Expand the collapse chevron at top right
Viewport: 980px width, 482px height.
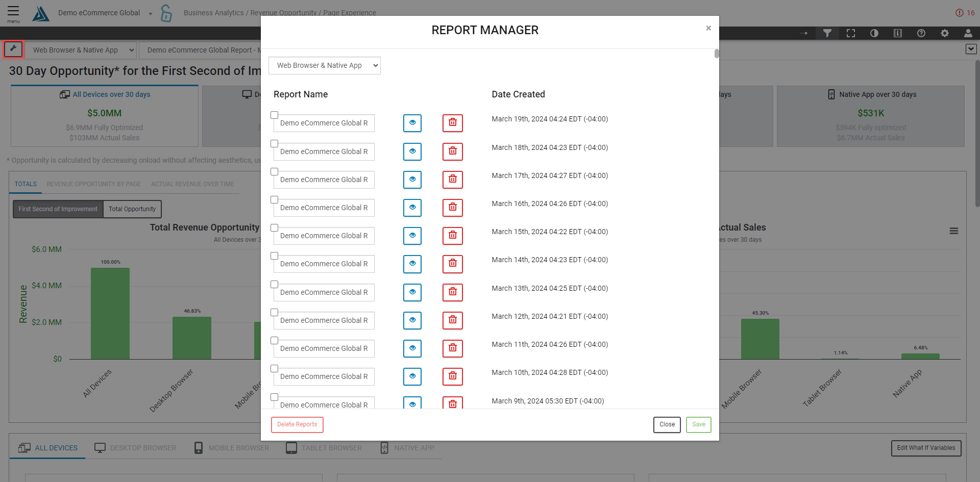[971, 49]
